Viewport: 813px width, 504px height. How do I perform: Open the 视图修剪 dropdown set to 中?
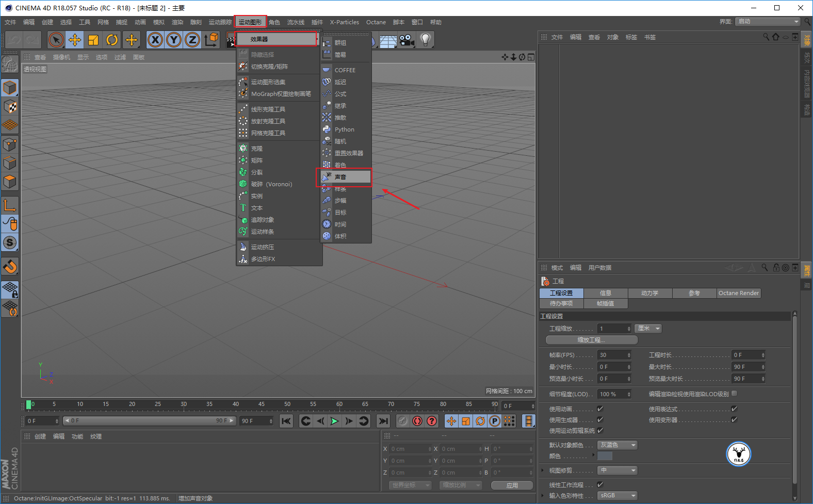[617, 470]
